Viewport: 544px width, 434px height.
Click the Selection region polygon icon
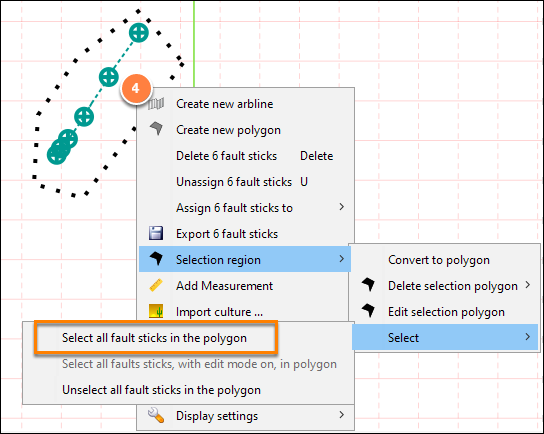point(156,259)
